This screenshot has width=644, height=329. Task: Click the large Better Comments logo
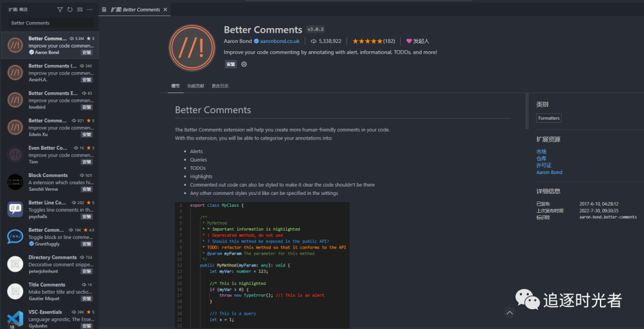click(192, 48)
